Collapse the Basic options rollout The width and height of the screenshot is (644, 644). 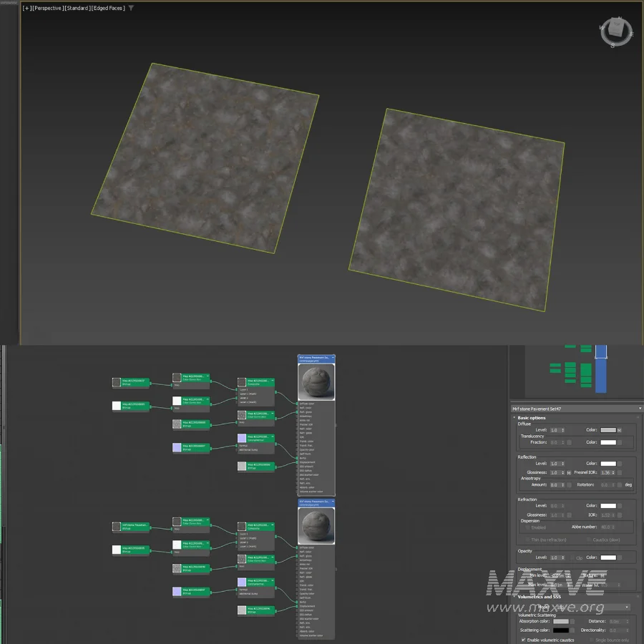click(x=514, y=417)
